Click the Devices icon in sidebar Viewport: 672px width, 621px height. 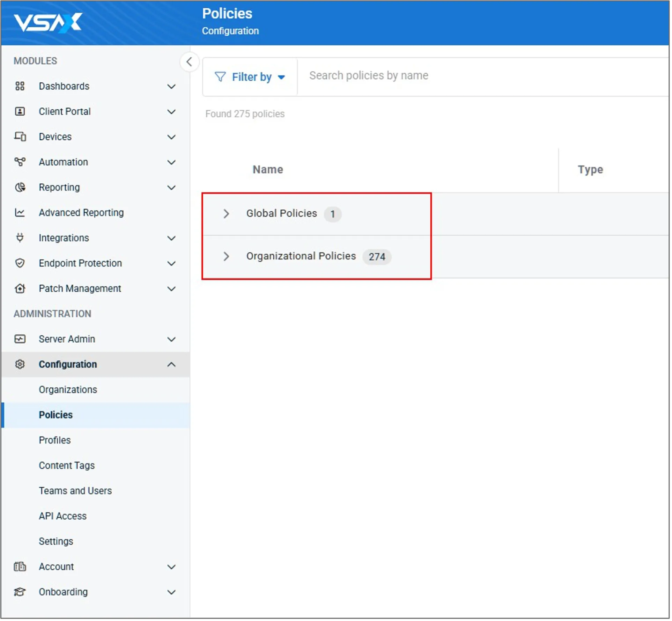(x=20, y=137)
